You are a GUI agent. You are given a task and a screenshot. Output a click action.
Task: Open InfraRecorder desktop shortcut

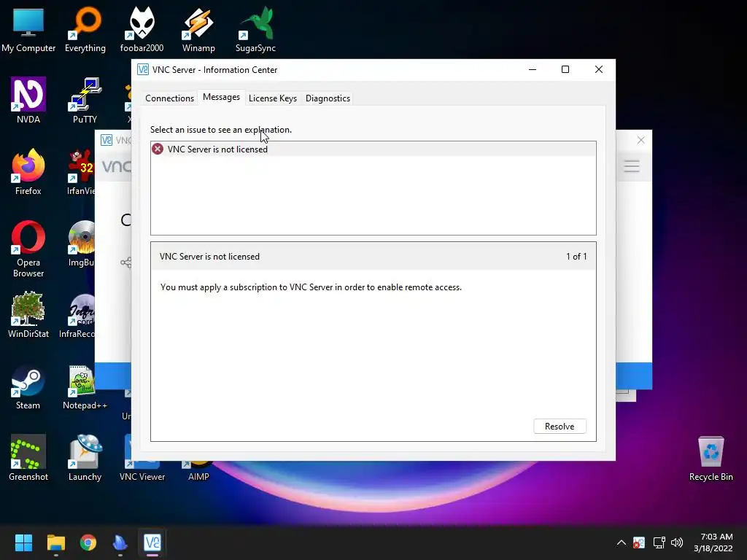tap(77, 315)
